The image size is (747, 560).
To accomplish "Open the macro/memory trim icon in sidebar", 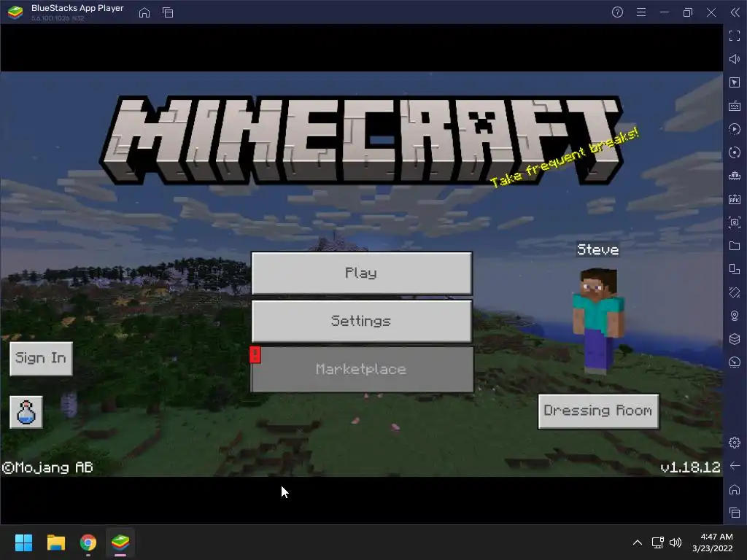I will coord(734,176).
